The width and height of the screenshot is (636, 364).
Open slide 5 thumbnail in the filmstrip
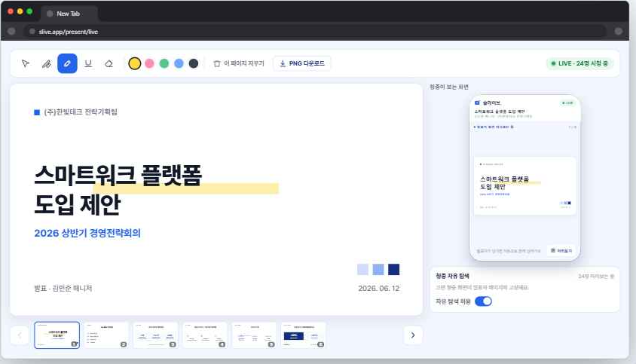[254, 335]
